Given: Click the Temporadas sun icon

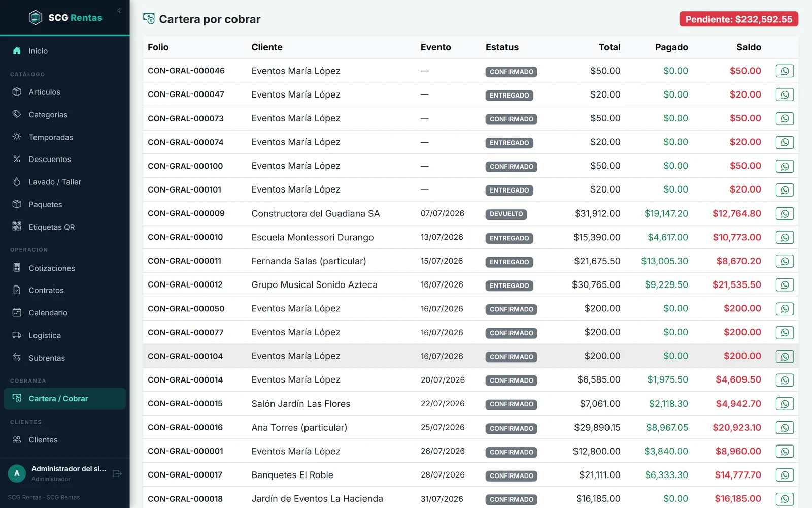Looking at the screenshot, I should [x=17, y=137].
